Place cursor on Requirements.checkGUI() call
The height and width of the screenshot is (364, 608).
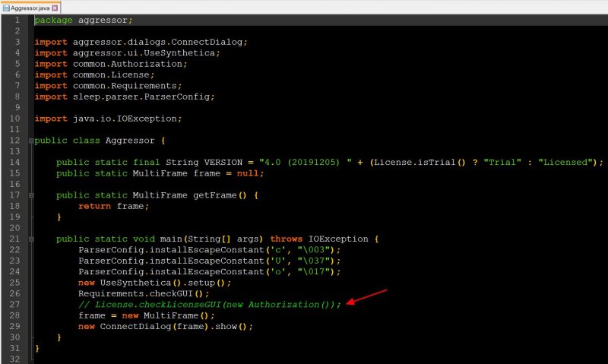point(143,293)
